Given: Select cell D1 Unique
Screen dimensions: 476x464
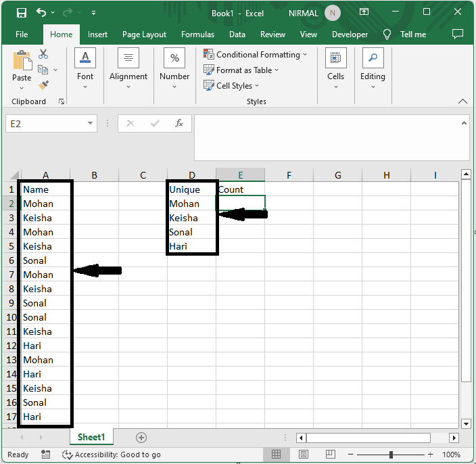Looking at the screenshot, I should (191, 189).
